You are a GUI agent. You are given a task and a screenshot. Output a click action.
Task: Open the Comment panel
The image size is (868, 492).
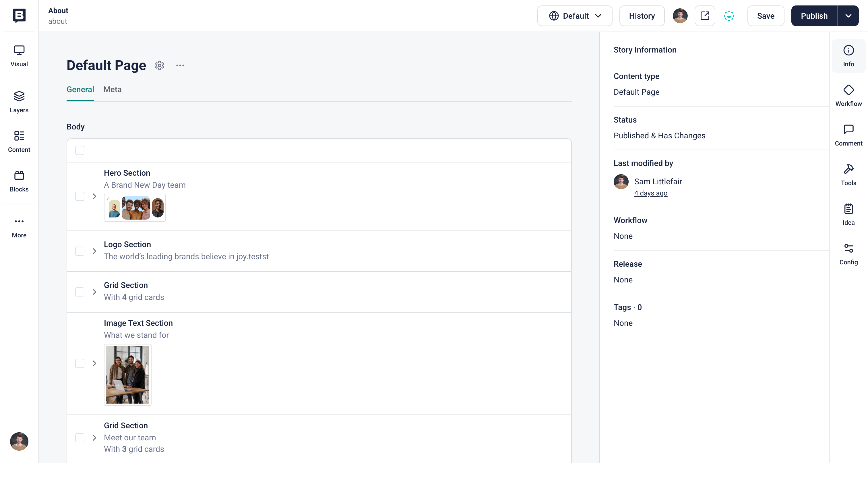[848, 135]
